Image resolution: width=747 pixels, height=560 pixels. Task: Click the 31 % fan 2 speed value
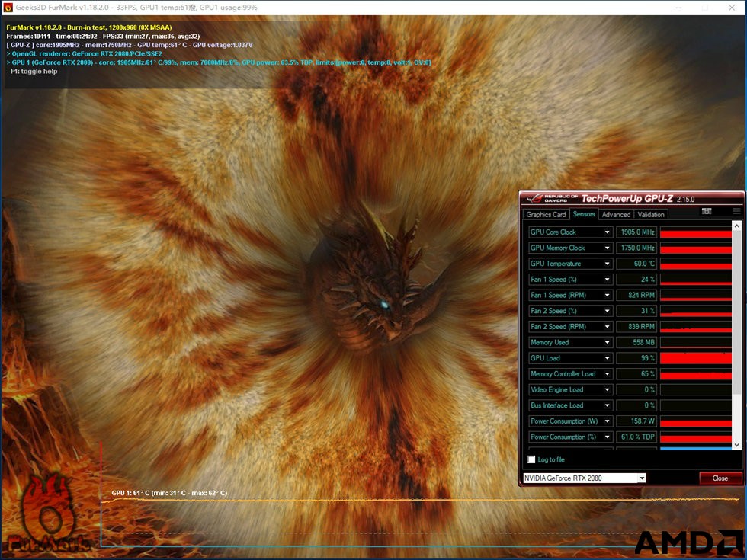pyautogui.click(x=637, y=311)
